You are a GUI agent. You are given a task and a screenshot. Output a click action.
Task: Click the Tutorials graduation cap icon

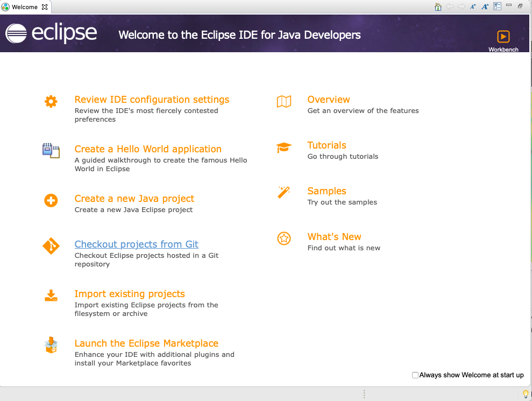click(x=283, y=147)
